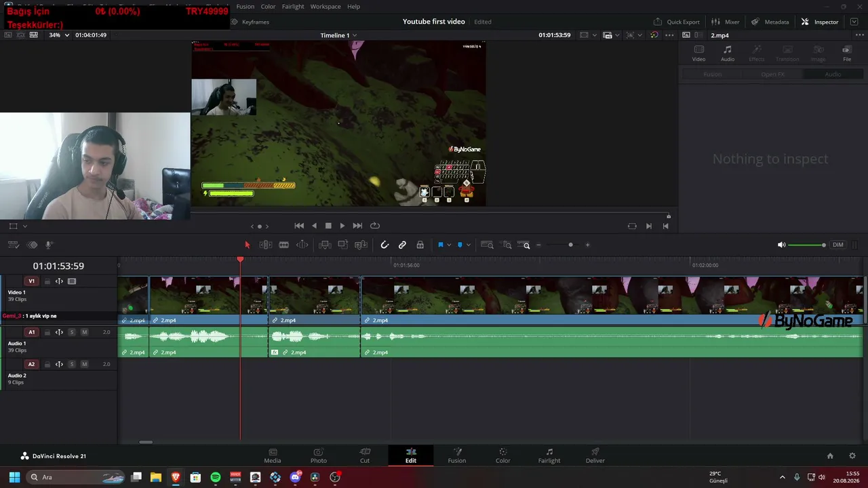Screen dimensions: 868x488
Task: Open the Project Settings gear icon
Action: (x=852, y=456)
